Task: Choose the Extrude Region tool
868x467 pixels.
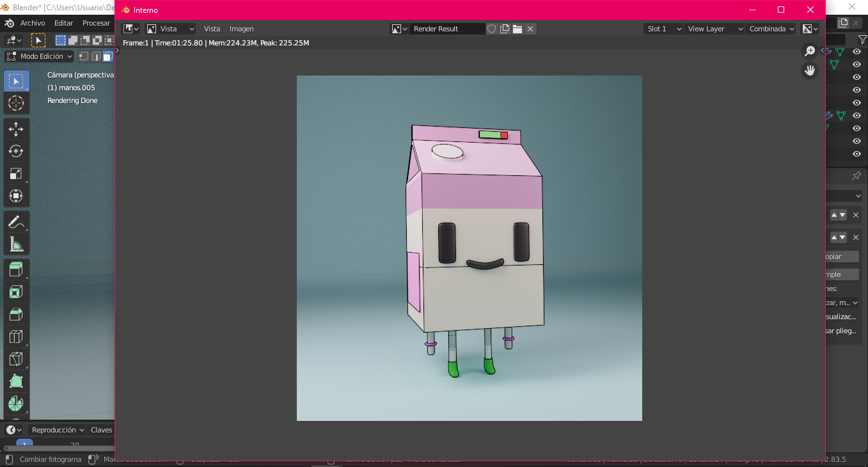Action: point(16,269)
